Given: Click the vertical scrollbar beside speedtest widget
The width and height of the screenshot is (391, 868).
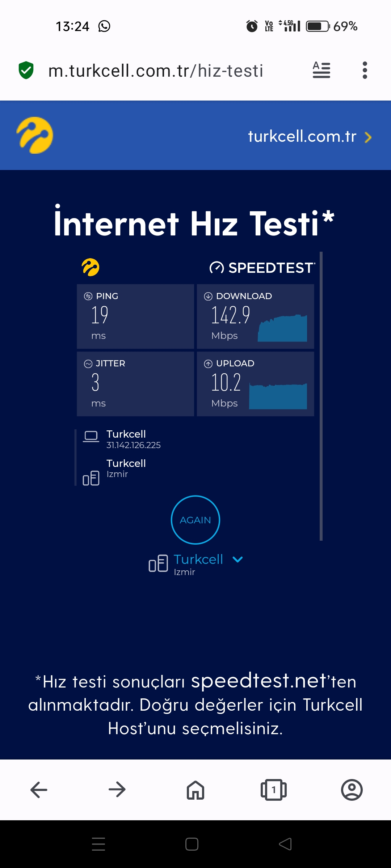Looking at the screenshot, I should (x=321, y=396).
